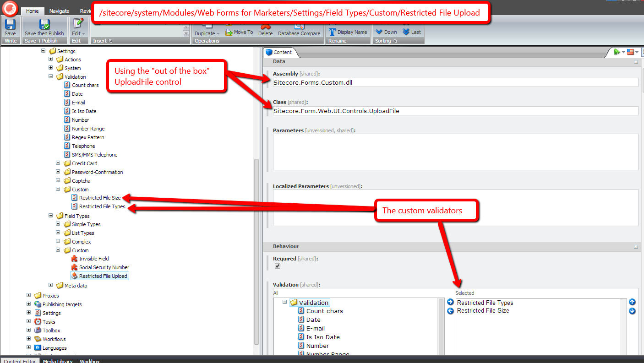
Task: Click Save then Publish icon
Action: [44, 25]
